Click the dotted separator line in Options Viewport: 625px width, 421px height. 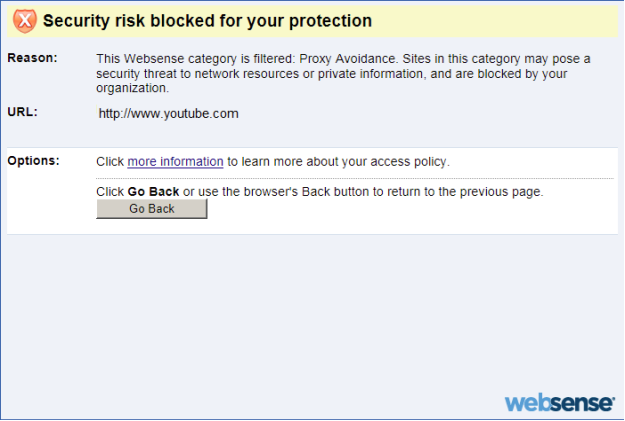[x=355, y=179]
